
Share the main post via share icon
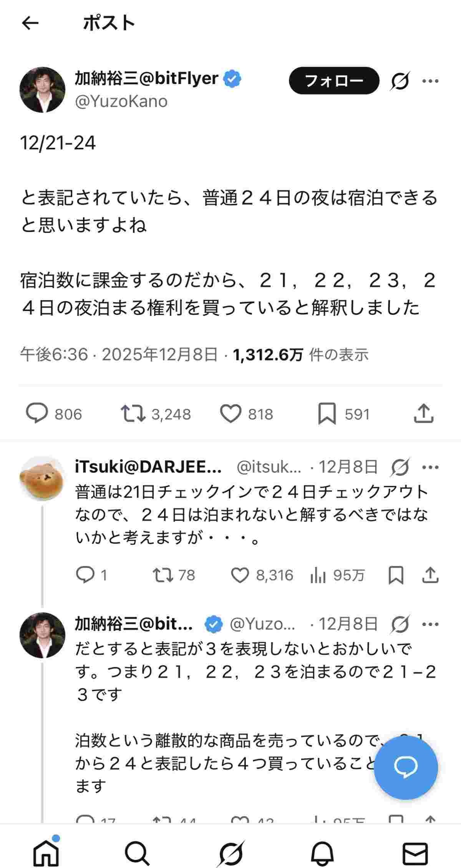(424, 413)
